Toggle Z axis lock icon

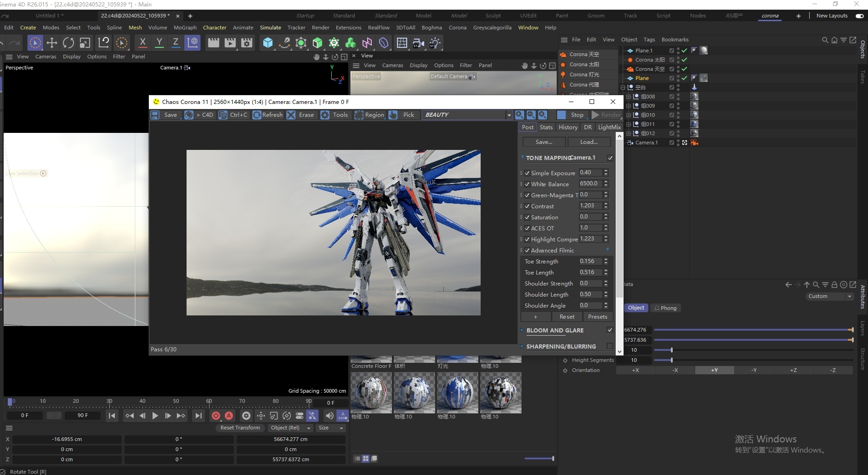click(x=176, y=43)
